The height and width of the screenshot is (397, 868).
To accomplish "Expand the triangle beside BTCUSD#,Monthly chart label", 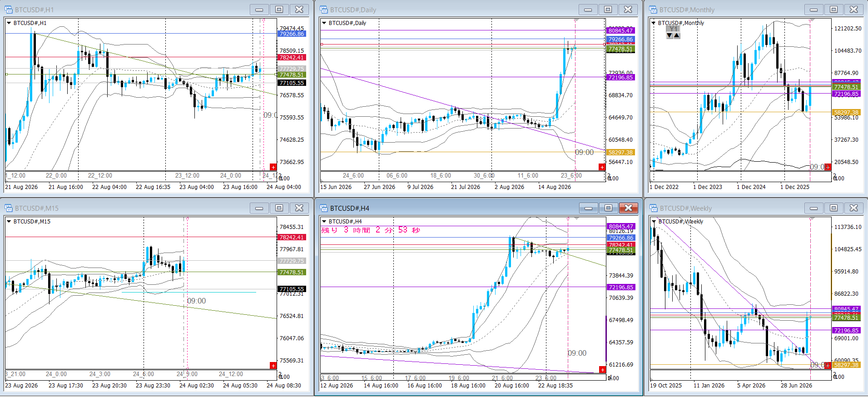I will (x=653, y=23).
